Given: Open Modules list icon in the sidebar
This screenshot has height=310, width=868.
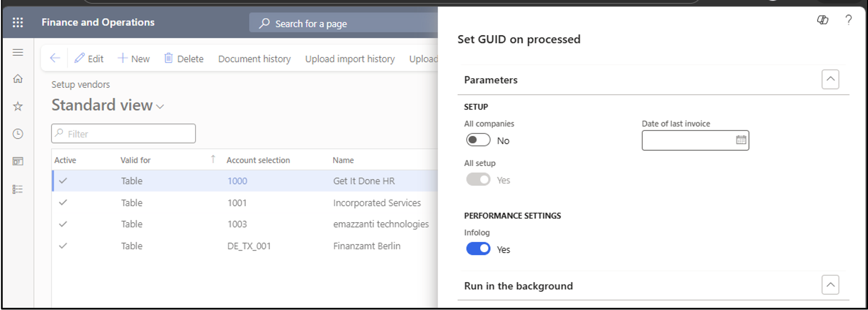Looking at the screenshot, I should click(18, 189).
